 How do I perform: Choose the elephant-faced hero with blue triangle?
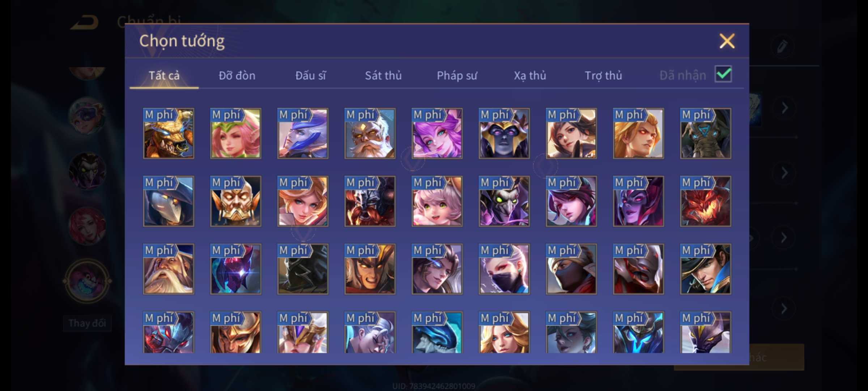point(705,134)
